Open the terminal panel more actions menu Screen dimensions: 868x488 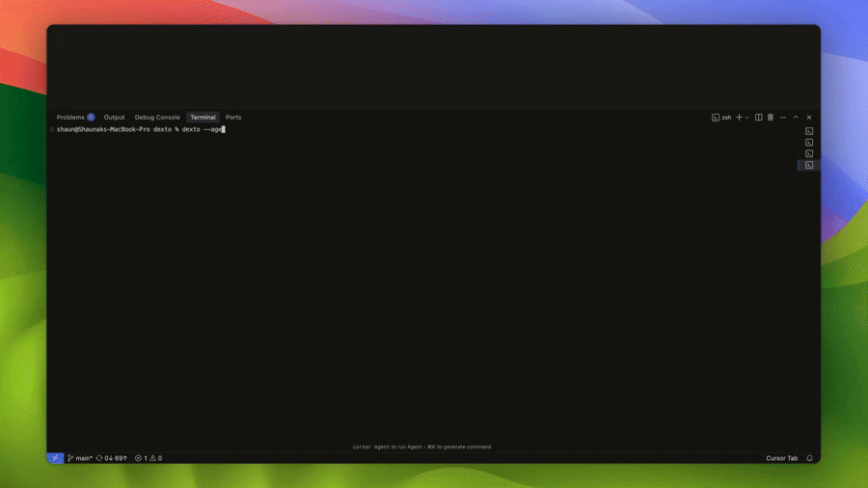click(x=783, y=118)
